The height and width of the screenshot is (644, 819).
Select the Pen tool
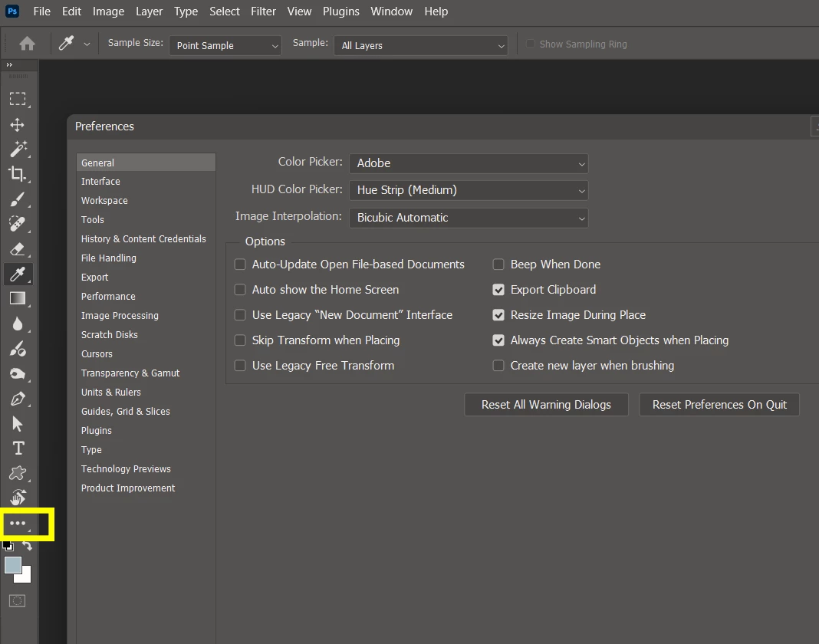(18, 399)
